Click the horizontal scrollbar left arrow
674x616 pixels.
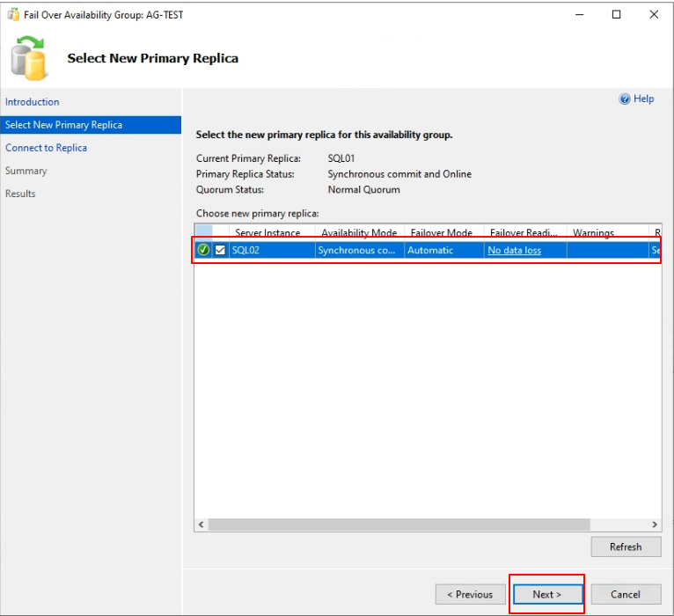[201, 524]
